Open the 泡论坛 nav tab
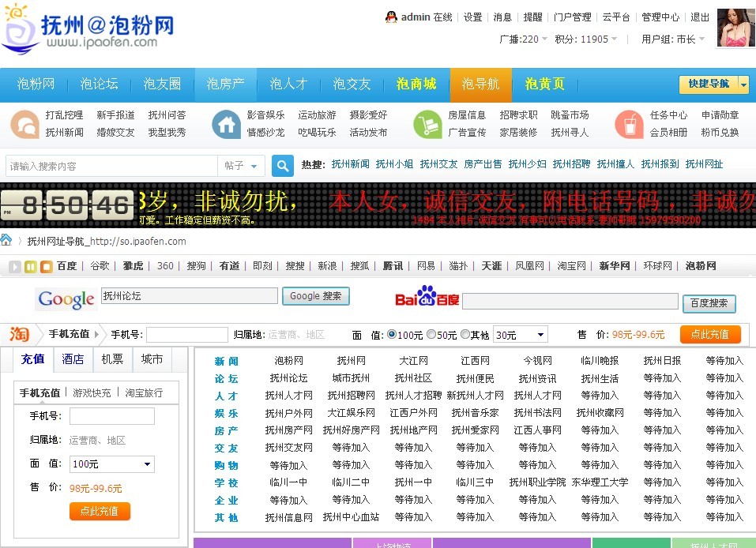Image resolution: width=756 pixels, height=548 pixels. [x=99, y=84]
